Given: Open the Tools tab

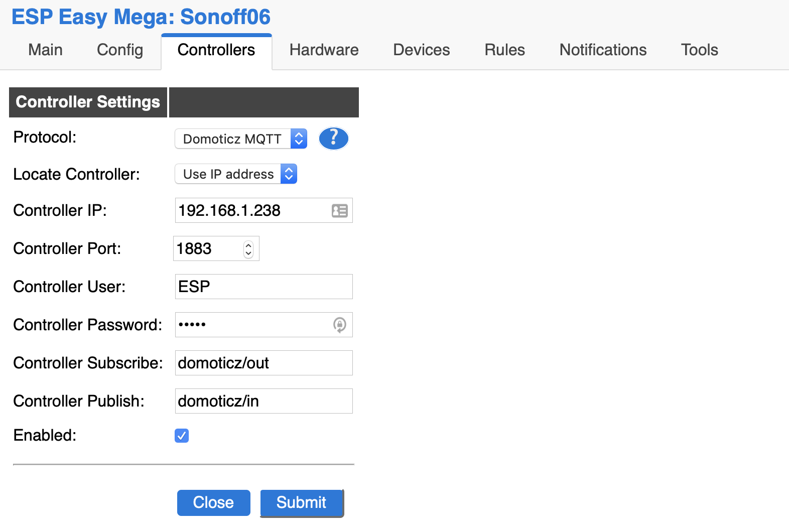Looking at the screenshot, I should [700, 50].
